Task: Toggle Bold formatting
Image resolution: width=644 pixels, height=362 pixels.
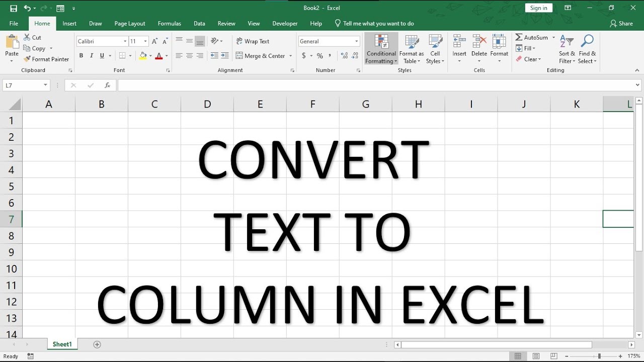Action: pos(81,56)
